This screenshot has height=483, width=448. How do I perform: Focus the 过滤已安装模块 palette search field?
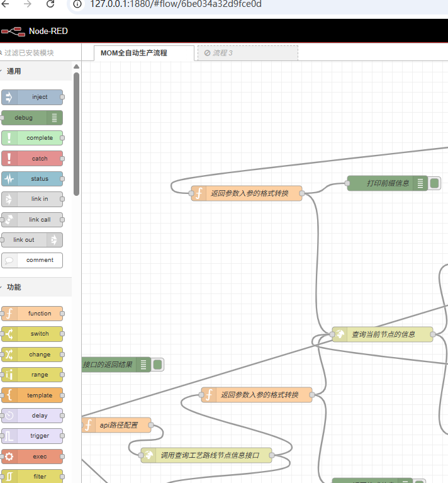click(x=38, y=53)
